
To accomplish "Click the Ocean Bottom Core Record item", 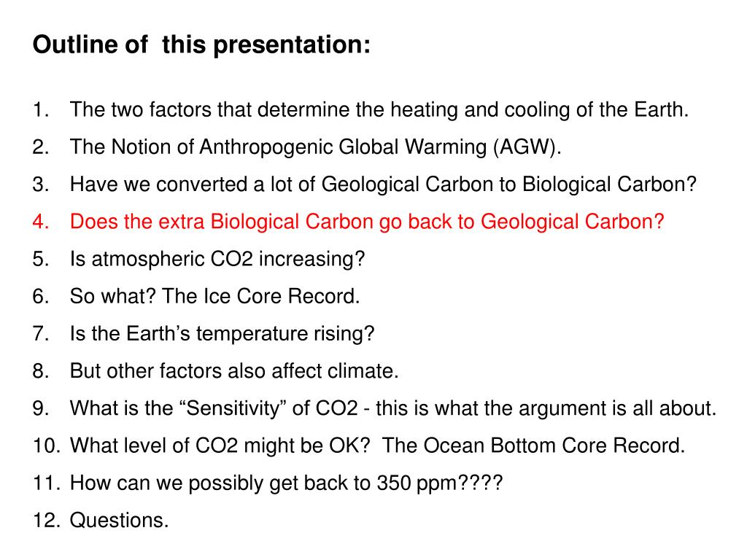I will point(377,446).
